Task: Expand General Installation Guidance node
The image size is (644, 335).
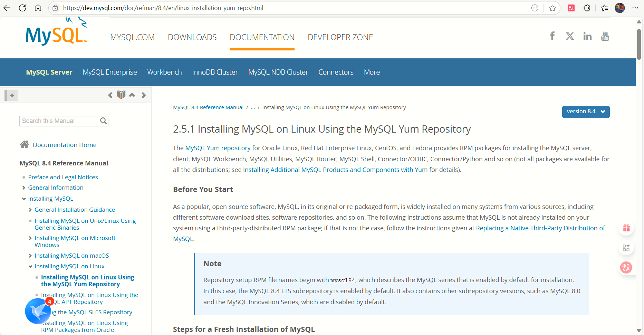Action: tap(30, 210)
